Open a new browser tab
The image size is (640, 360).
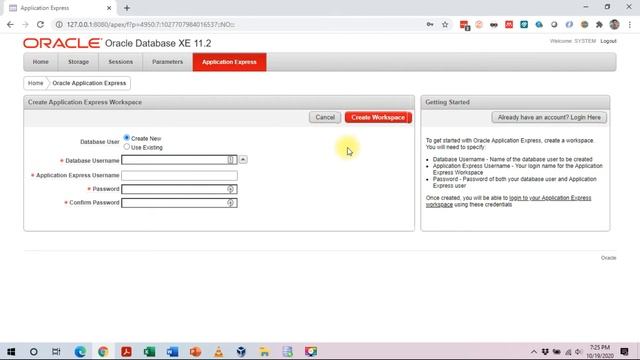click(127, 8)
